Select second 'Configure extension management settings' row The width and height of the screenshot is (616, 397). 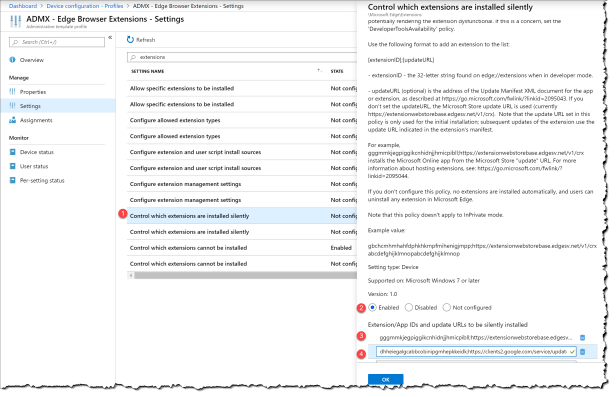(242, 200)
